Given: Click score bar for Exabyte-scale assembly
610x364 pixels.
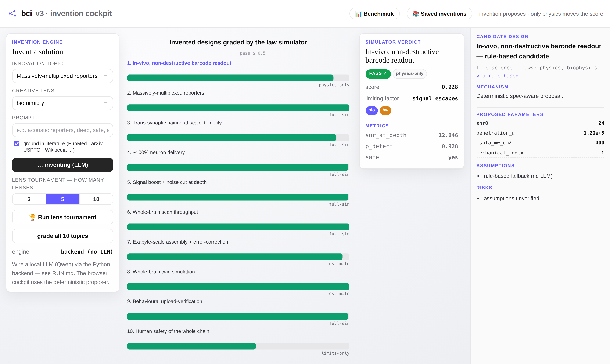Looking at the screenshot, I should [238, 257].
